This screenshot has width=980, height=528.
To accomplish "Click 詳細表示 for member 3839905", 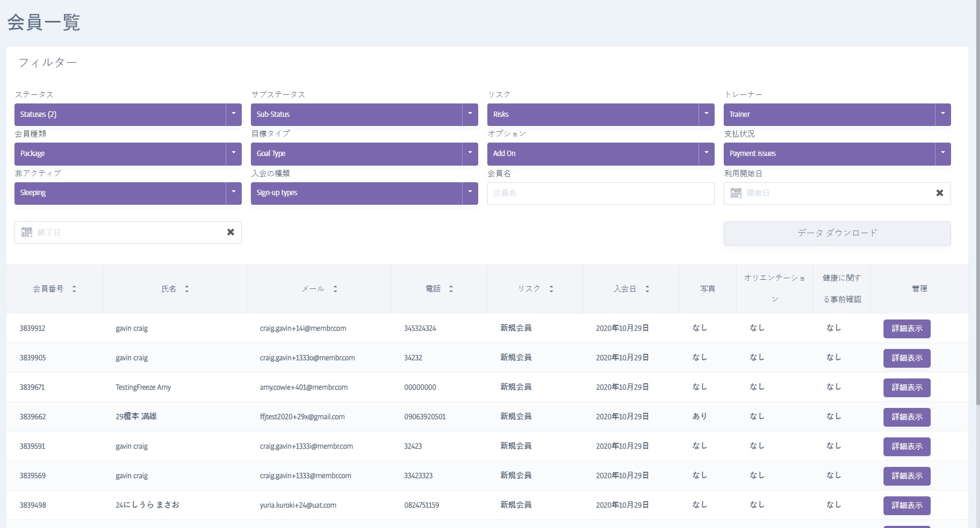I will point(907,358).
